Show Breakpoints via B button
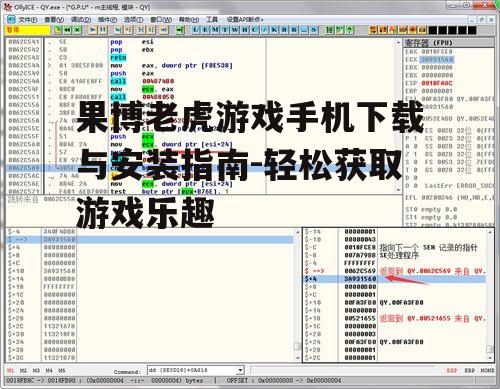The image size is (500, 389). click(284, 30)
